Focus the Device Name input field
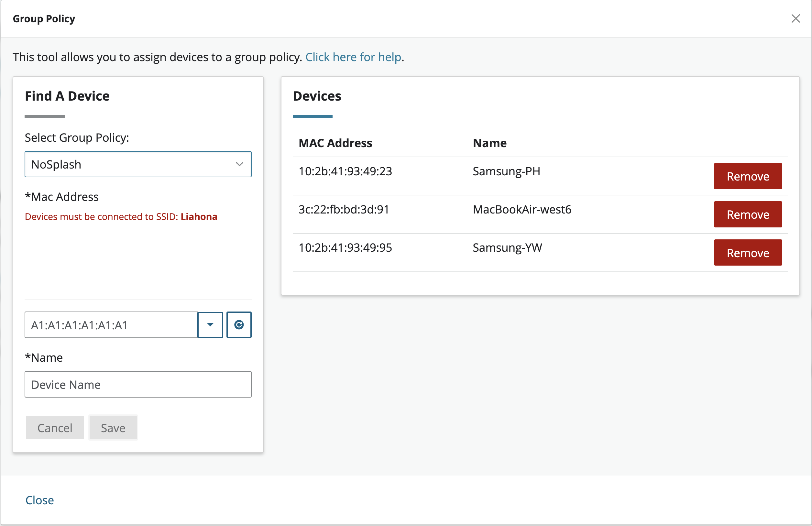This screenshot has height=526, width=812. pos(138,384)
